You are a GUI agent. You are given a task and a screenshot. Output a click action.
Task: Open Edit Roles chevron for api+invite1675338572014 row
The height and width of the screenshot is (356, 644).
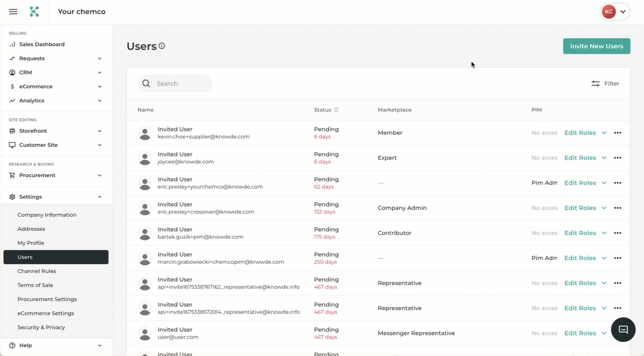(604, 308)
